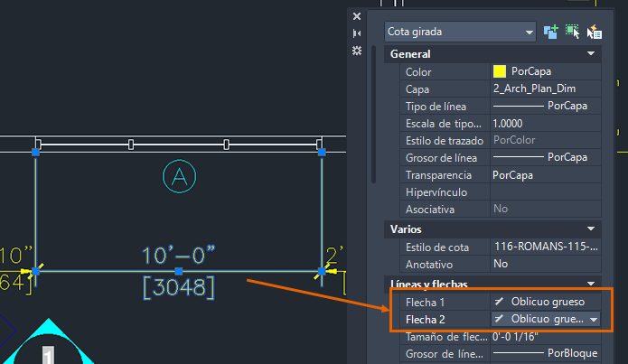
Task: Click the empty Hipervínculo field
Action: (546, 192)
